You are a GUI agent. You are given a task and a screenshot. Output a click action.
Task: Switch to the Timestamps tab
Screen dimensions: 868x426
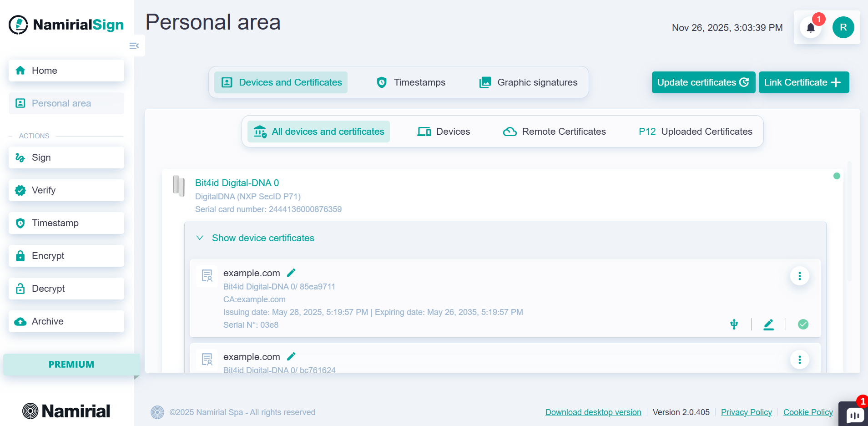411,82
